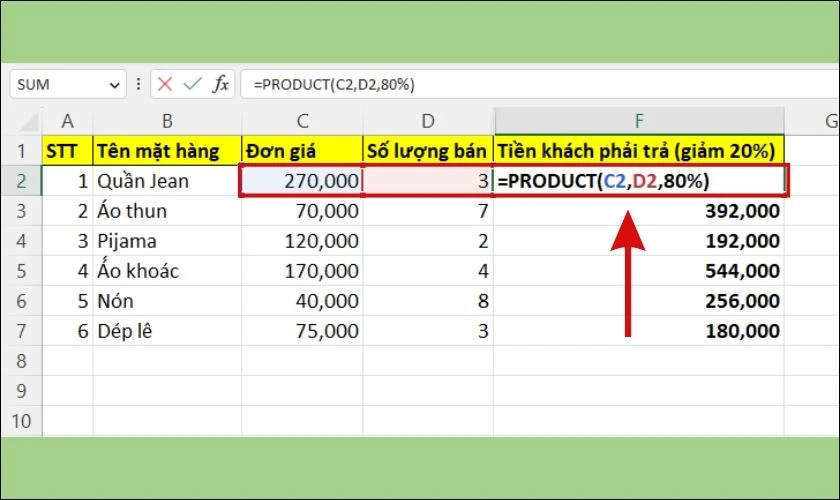Select row 1 header
Screen dimensions: 840x500
coord(21,151)
